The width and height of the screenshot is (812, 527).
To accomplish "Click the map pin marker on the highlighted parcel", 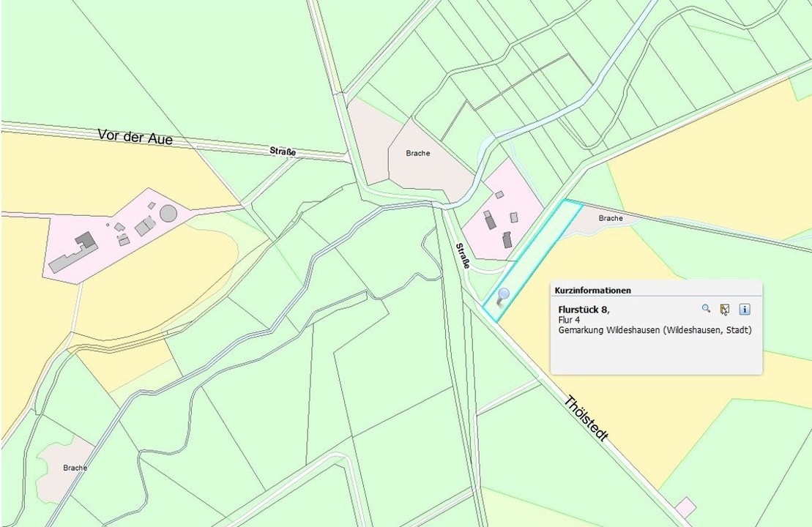I will (502, 298).
